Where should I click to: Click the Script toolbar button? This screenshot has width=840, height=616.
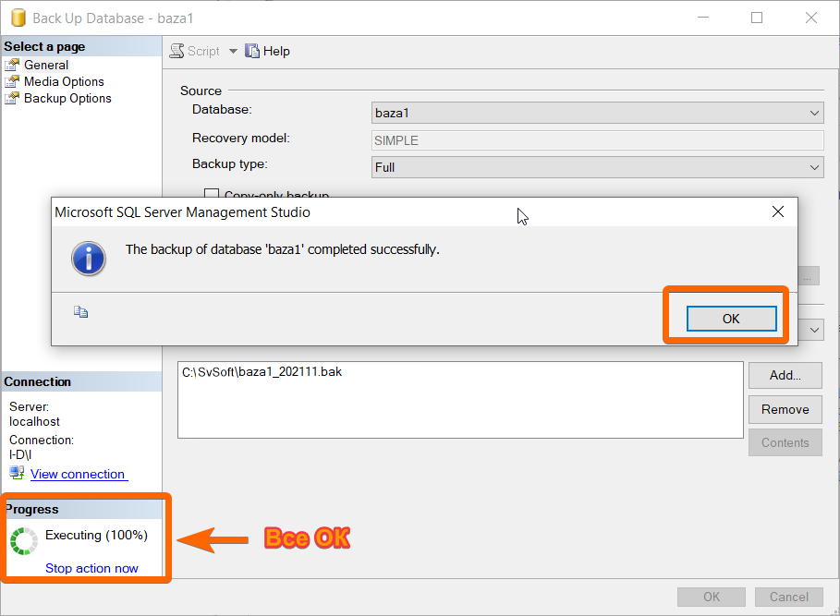(195, 51)
